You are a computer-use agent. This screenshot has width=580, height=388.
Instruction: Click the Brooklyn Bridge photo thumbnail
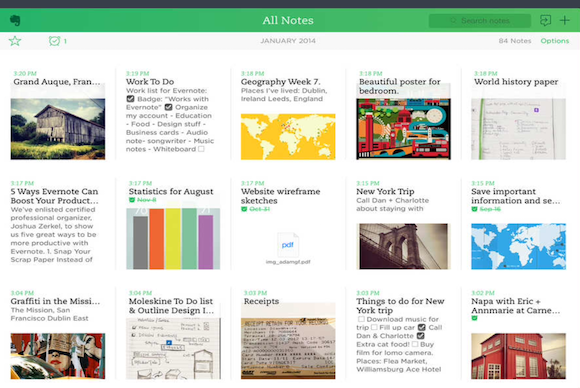click(403, 246)
